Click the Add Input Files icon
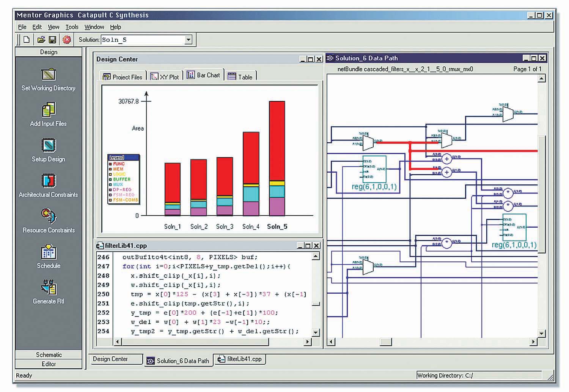 point(49,110)
